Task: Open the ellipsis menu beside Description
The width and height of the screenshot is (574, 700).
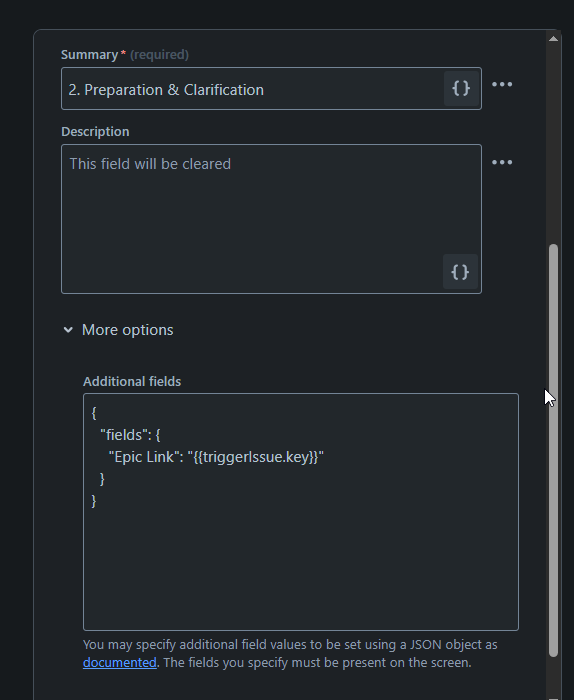Action: point(502,162)
